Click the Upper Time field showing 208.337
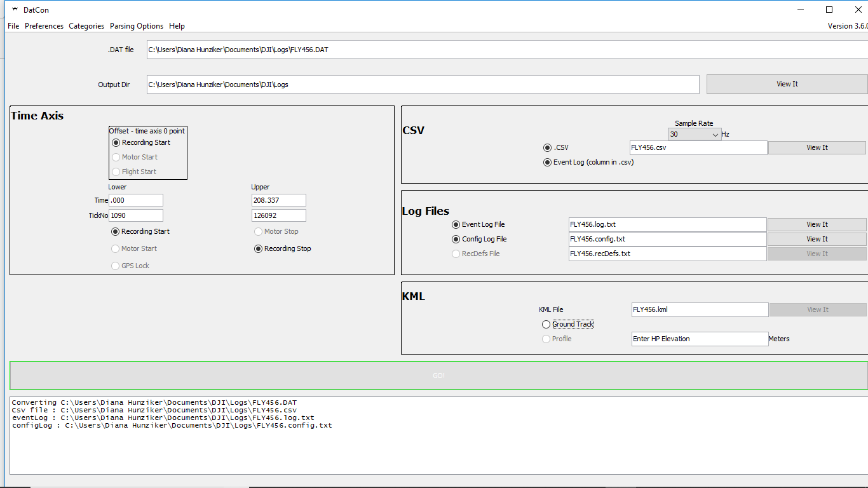The width and height of the screenshot is (868, 488). (279, 200)
